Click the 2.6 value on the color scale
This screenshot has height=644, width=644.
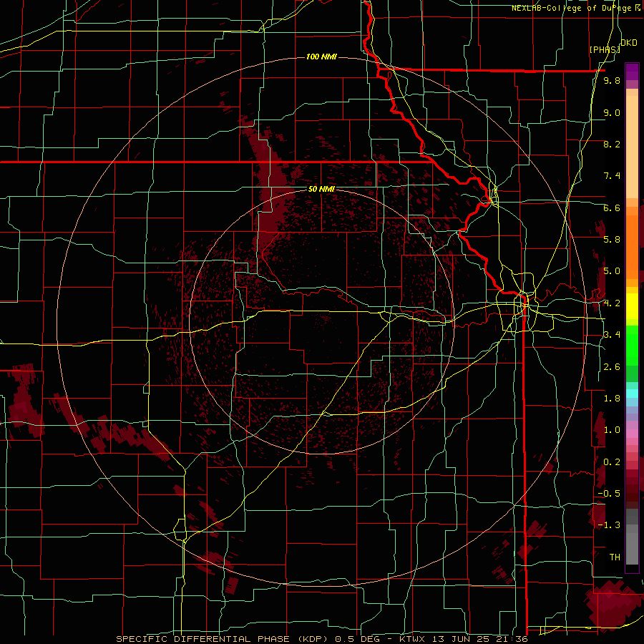[x=612, y=366]
